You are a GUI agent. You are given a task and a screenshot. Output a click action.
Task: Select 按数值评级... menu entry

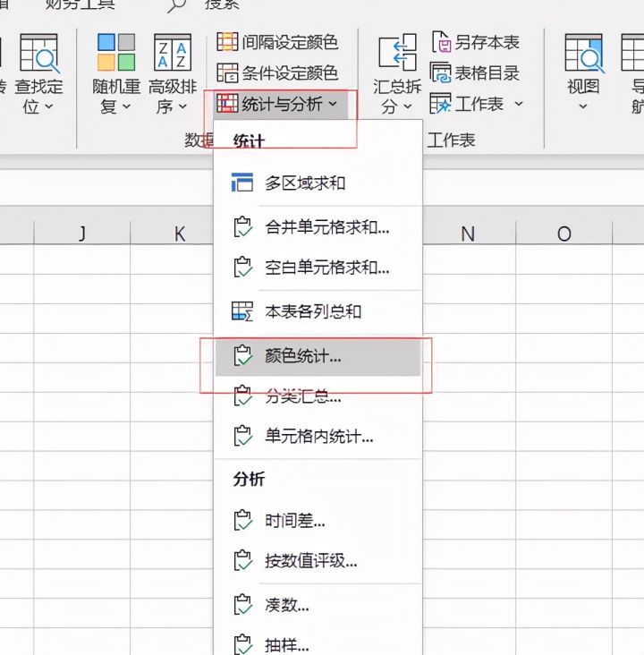pyautogui.click(x=318, y=561)
